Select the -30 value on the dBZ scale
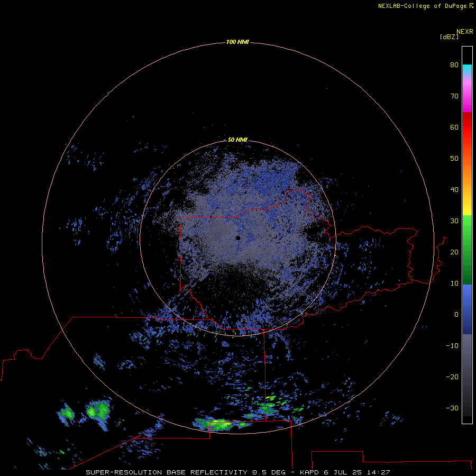This screenshot has height=476, width=476. pyautogui.click(x=452, y=408)
